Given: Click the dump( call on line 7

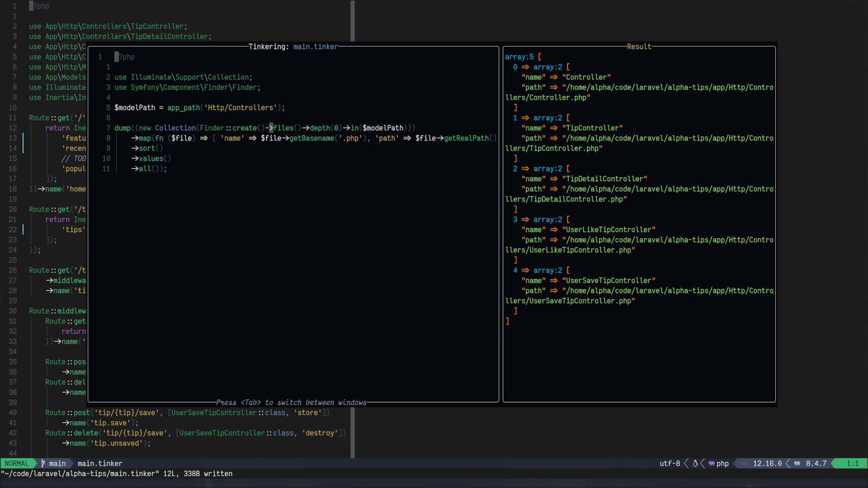Looking at the screenshot, I should click(x=123, y=128).
